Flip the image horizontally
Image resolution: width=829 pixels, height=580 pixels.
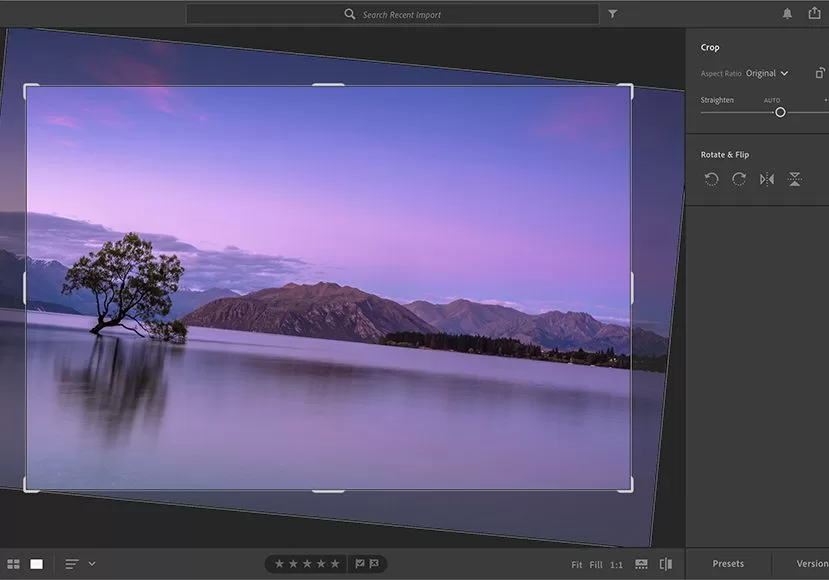(767, 179)
